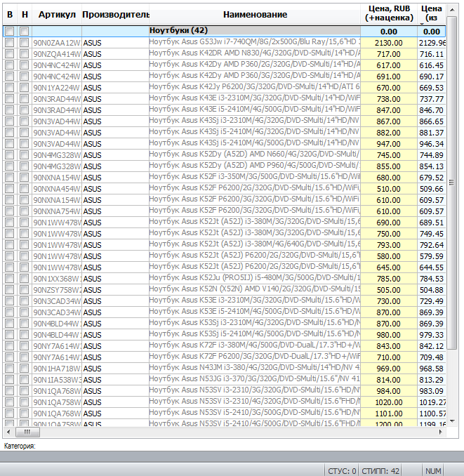Check the В box for the Ноутбуки (42) group row

[9, 32]
